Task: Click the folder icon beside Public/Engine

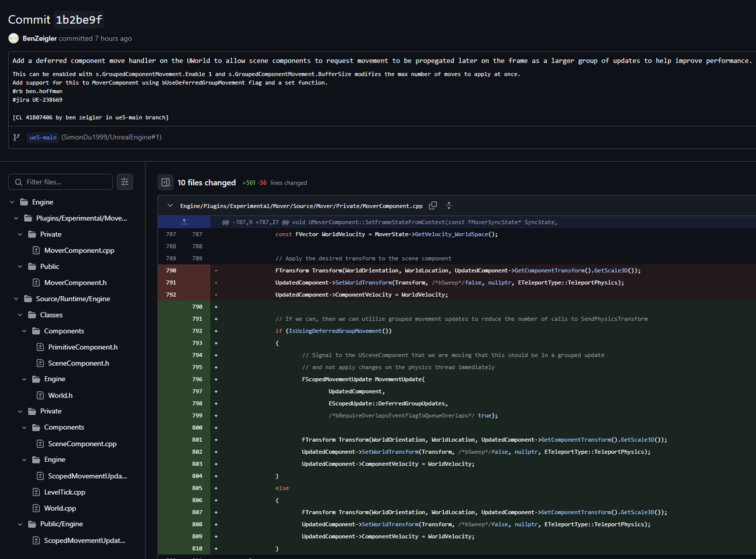Action: 32,524
